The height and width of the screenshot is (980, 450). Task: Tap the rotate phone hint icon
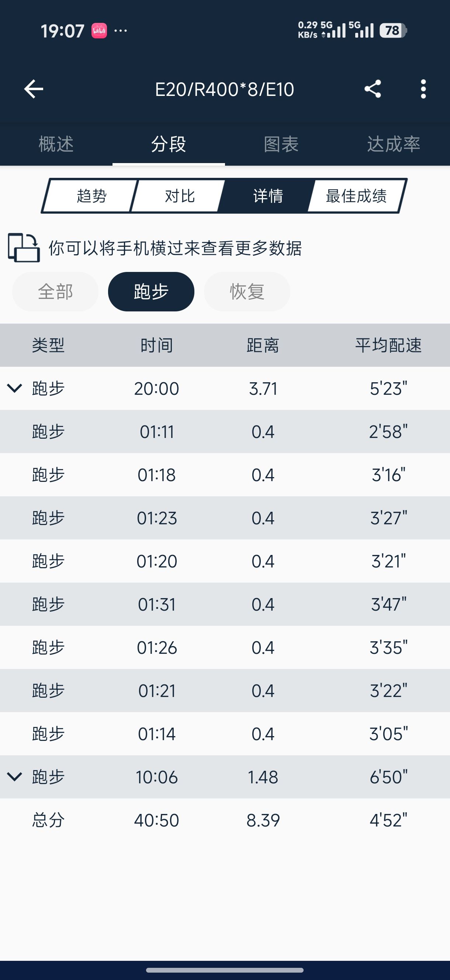pos(24,248)
